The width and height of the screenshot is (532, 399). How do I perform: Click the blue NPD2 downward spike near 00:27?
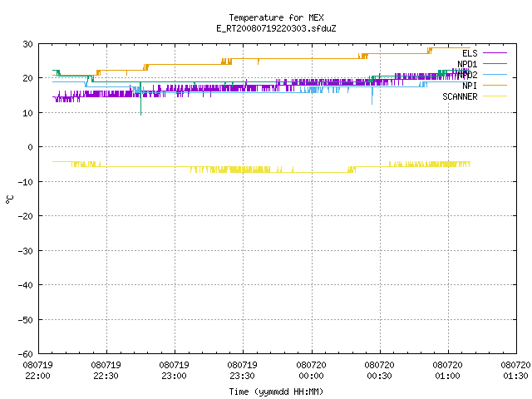tap(372, 96)
